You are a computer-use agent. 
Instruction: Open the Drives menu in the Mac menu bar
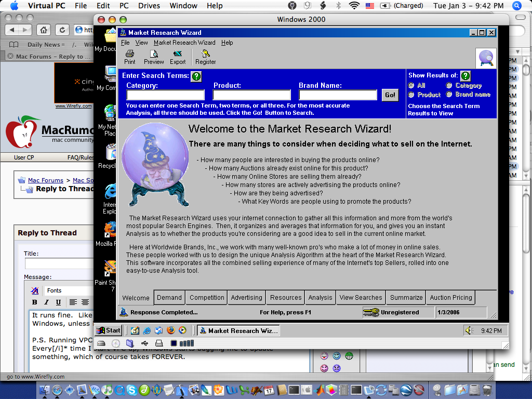pyautogui.click(x=149, y=6)
